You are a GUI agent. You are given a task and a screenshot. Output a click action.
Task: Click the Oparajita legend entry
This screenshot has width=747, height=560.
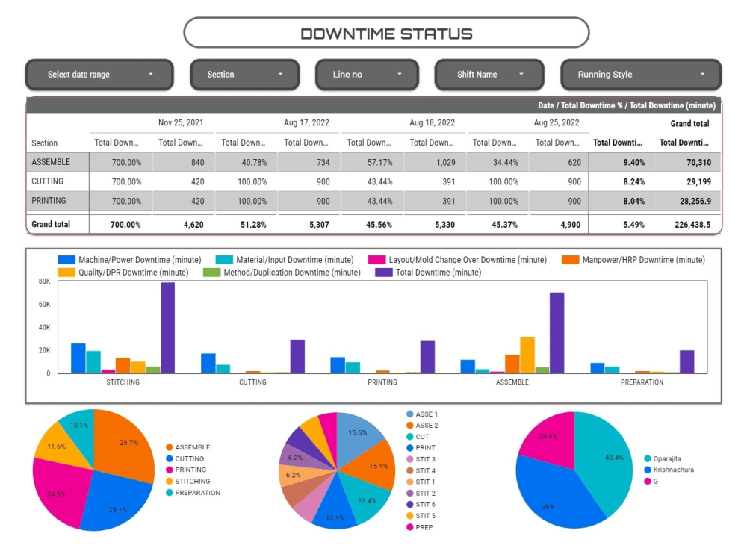point(663,458)
